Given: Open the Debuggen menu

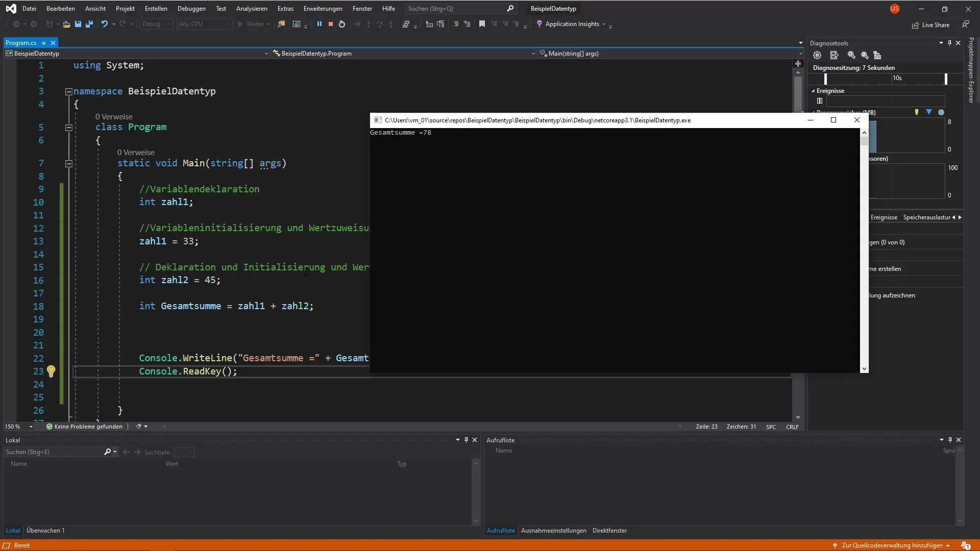Looking at the screenshot, I should pos(191,9).
